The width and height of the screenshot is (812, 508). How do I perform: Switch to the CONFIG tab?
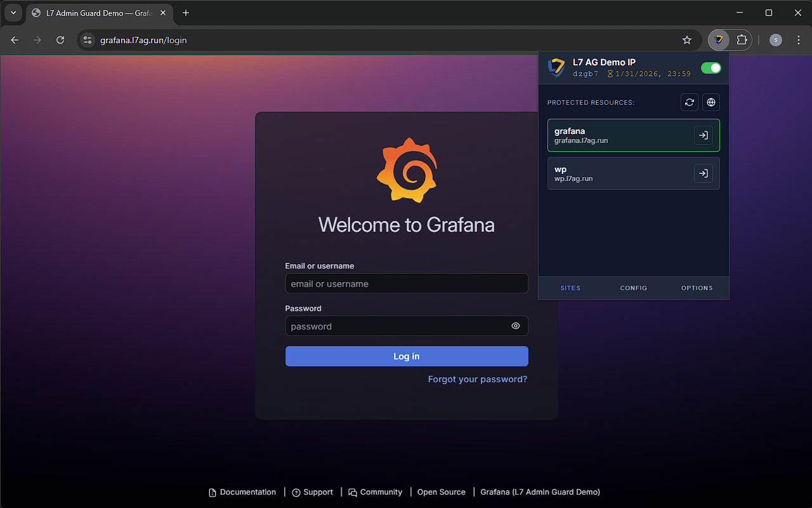(633, 288)
